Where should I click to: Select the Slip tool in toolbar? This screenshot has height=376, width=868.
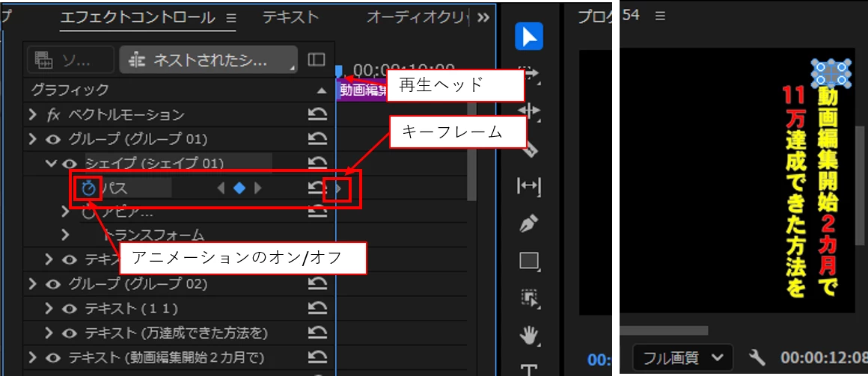(529, 186)
